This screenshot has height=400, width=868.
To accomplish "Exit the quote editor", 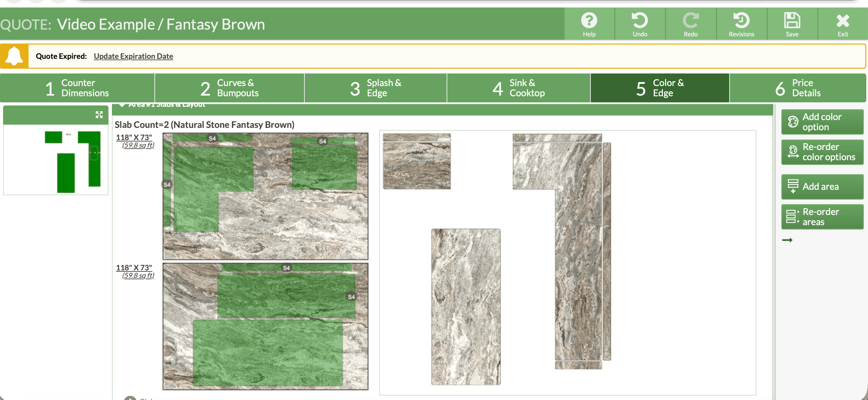I will tap(842, 24).
